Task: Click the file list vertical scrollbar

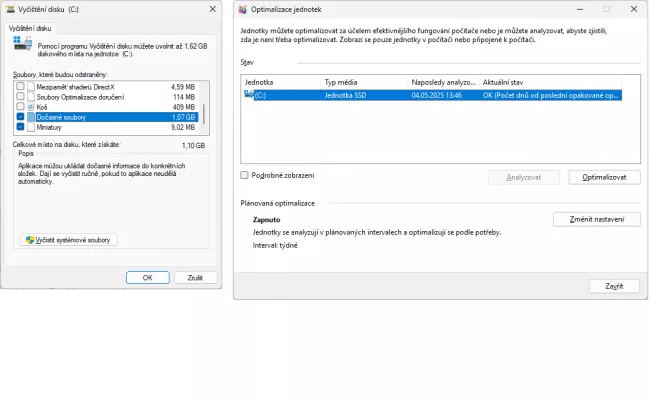Action: (x=205, y=108)
